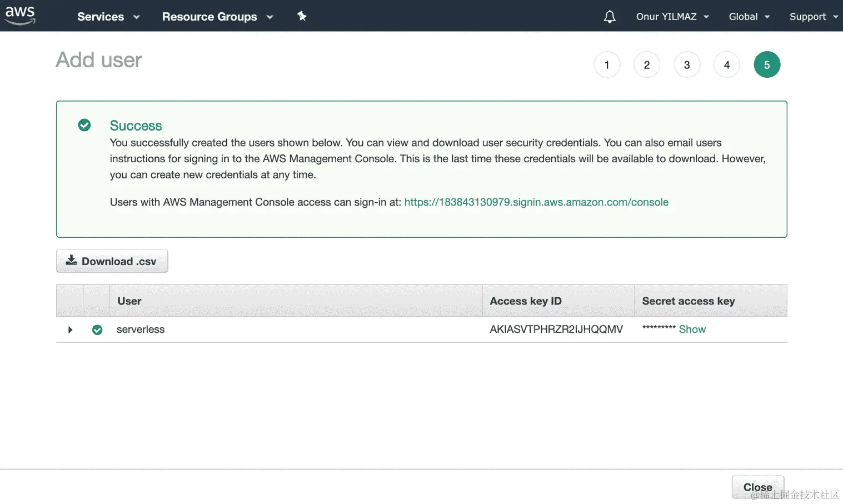The image size is (843, 504).
Task: Select step 3 in the wizard progress indicator
Action: point(687,64)
